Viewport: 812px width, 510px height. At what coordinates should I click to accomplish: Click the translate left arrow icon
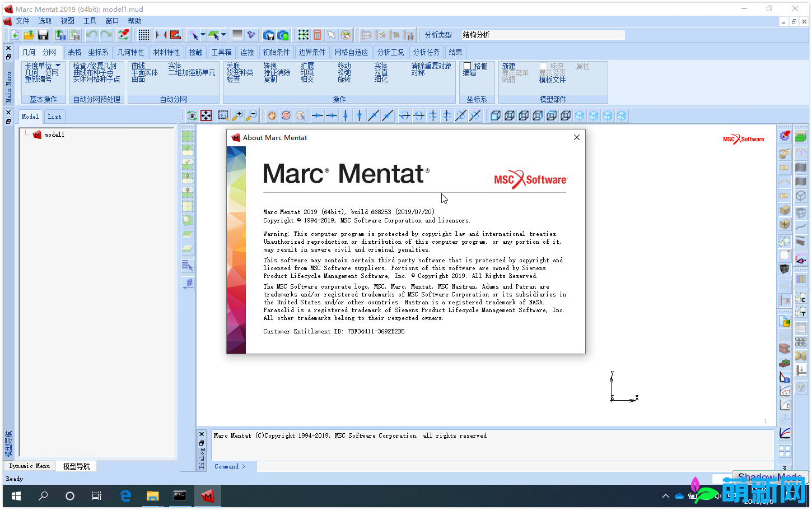(x=318, y=115)
